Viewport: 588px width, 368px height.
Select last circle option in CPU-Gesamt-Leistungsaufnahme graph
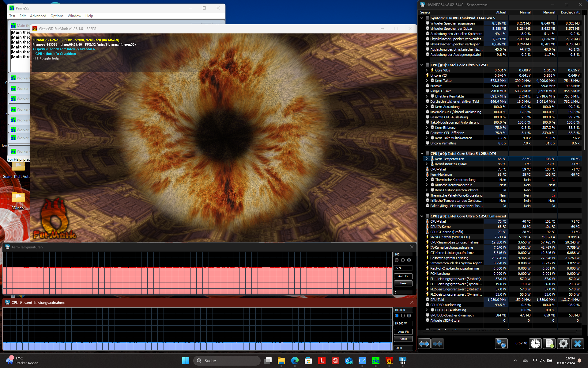pyautogui.click(x=409, y=316)
